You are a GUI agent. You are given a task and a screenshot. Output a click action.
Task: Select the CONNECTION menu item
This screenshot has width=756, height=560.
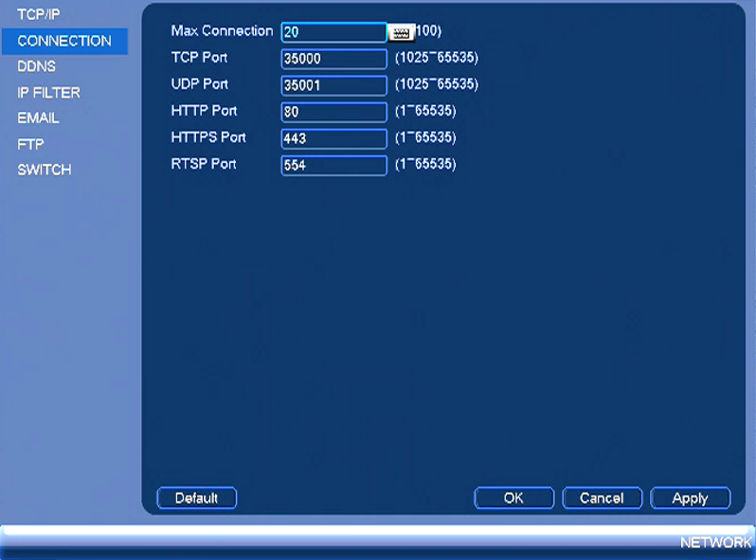click(64, 41)
